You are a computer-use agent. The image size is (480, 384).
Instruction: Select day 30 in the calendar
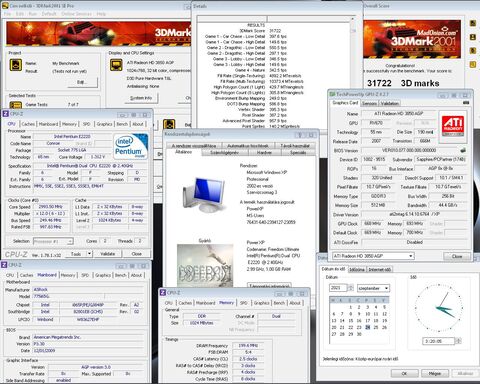[359, 334]
